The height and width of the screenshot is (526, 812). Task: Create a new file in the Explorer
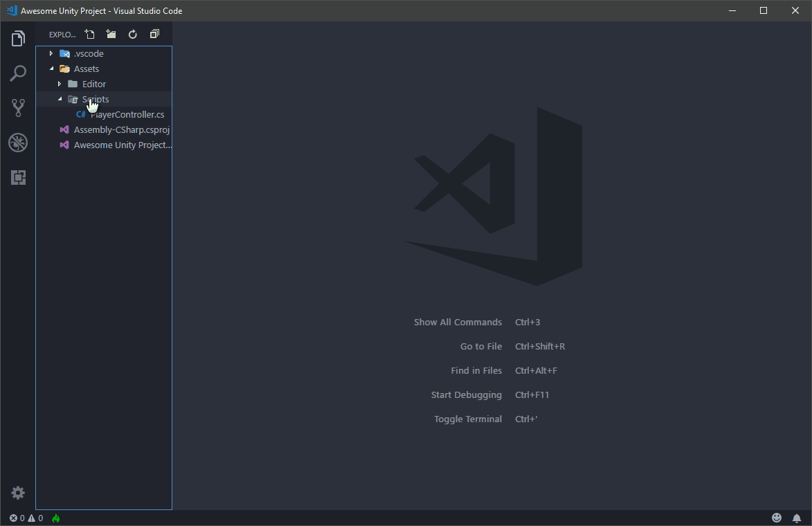click(89, 33)
